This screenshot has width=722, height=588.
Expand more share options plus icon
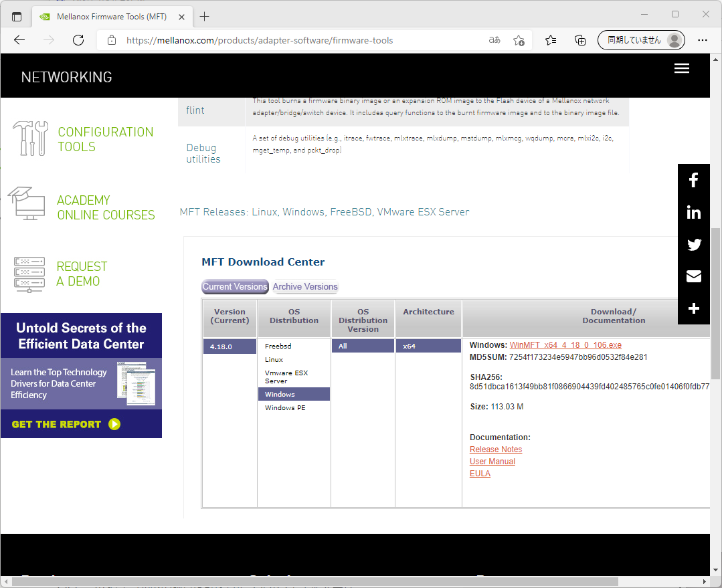click(694, 308)
